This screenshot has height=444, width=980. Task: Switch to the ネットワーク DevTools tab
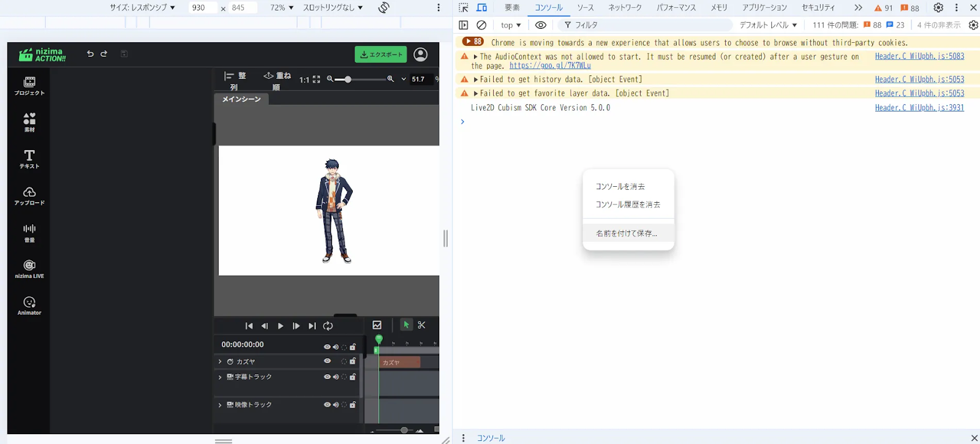click(x=625, y=7)
